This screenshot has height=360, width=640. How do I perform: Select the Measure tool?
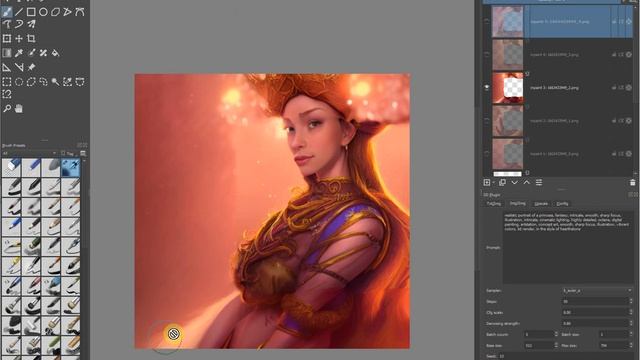(x=19, y=67)
